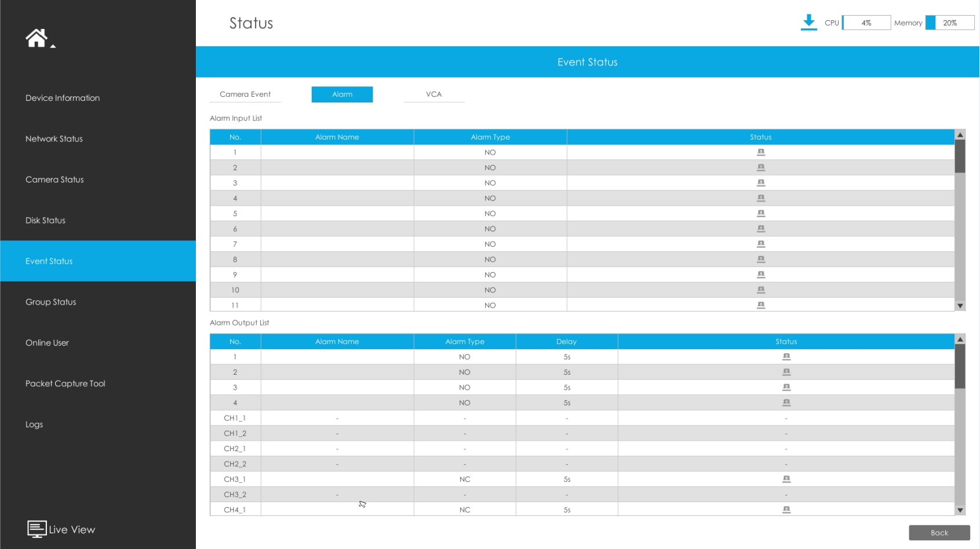Select CH2_2 row in output list
The width and height of the screenshot is (980, 549).
pyautogui.click(x=582, y=464)
